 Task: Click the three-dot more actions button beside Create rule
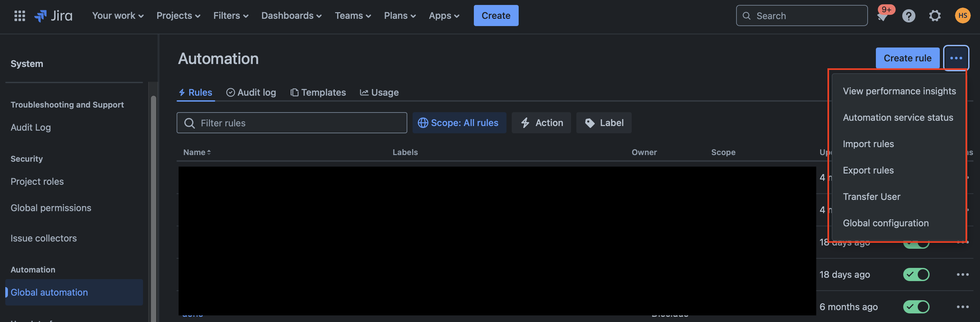[x=956, y=58]
